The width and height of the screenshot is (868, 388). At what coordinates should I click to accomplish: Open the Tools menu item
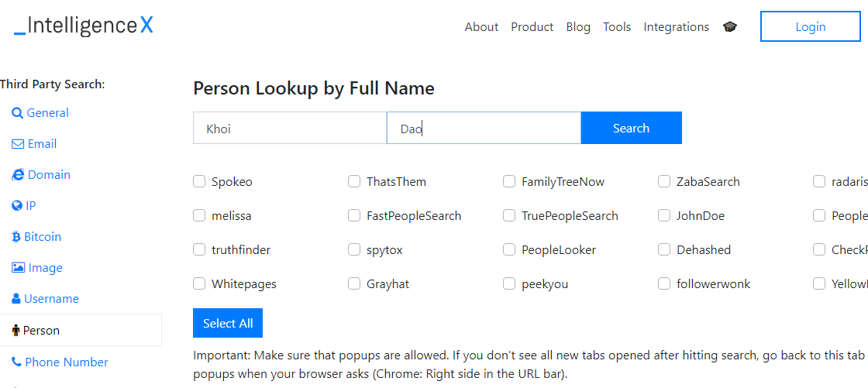coord(617,27)
